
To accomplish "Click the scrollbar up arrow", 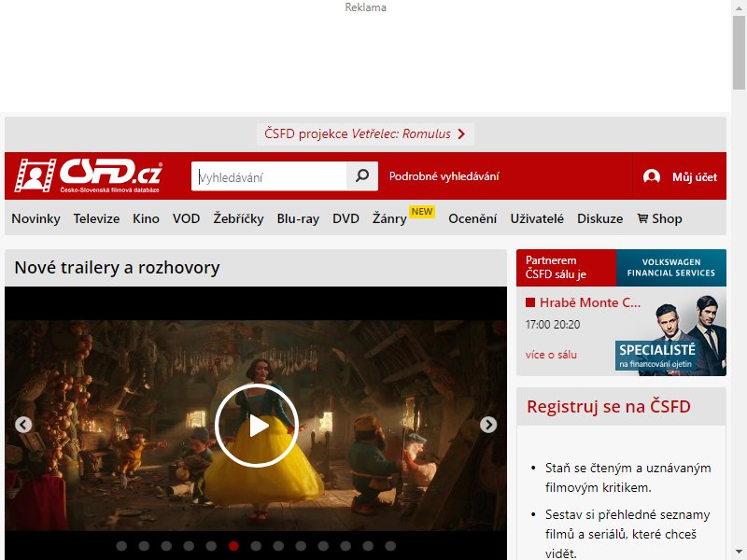I will click(x=739, y=7).
